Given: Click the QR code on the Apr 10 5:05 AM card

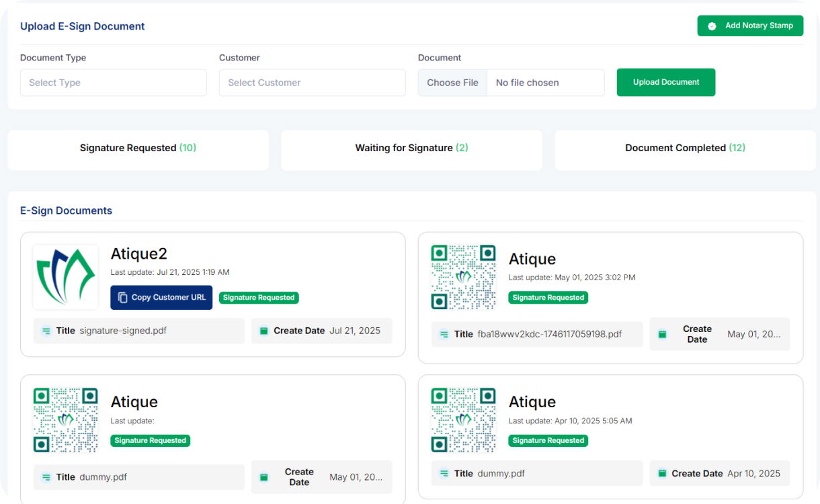Looking at the screenshot, I should click(463, 419).
